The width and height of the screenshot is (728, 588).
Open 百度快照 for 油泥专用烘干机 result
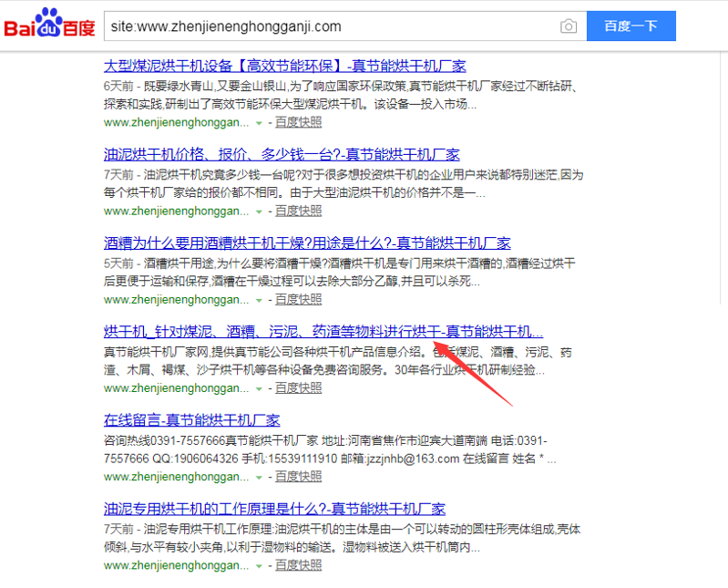click(x=298, y=565)
